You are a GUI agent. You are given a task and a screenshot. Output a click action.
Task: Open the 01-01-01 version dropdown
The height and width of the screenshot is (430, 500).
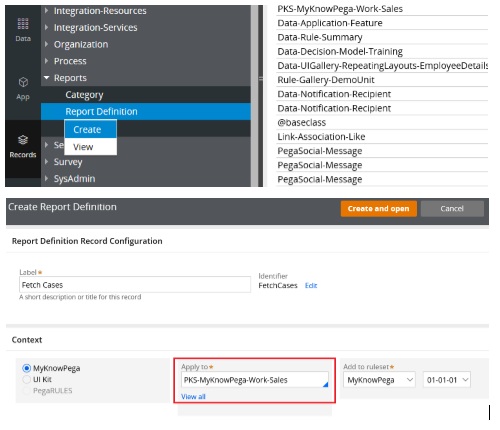(x=447, y=380)
